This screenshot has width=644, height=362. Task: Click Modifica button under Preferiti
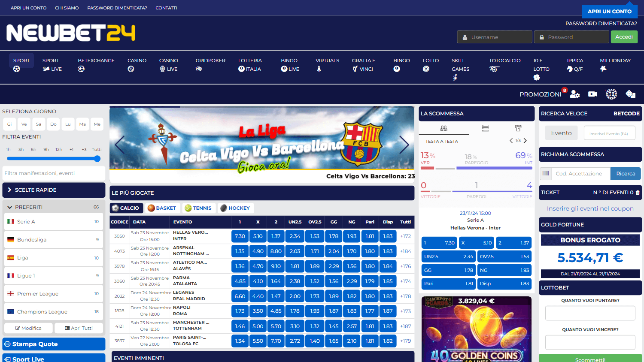[28, 328]
